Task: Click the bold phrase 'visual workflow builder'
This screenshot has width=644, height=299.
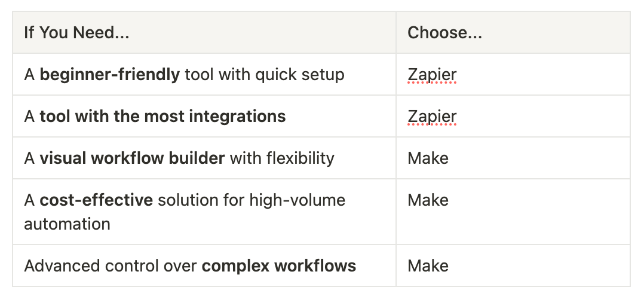Action: pos(132,158)
